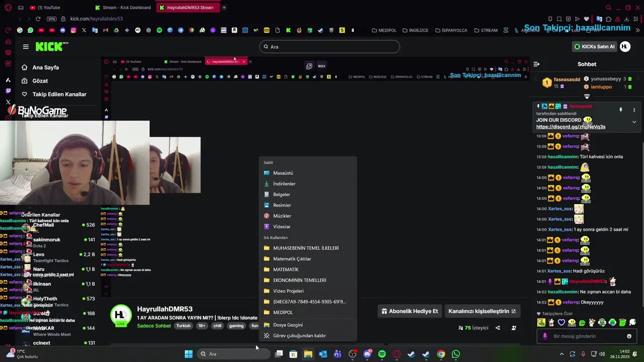
Task: Open MEDİPOL folder in the jump list
Action: 308,313
